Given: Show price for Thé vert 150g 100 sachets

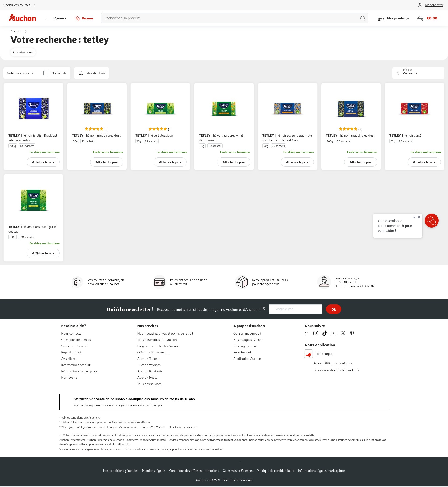Looking at the screenshot, I should pos(43,253).
